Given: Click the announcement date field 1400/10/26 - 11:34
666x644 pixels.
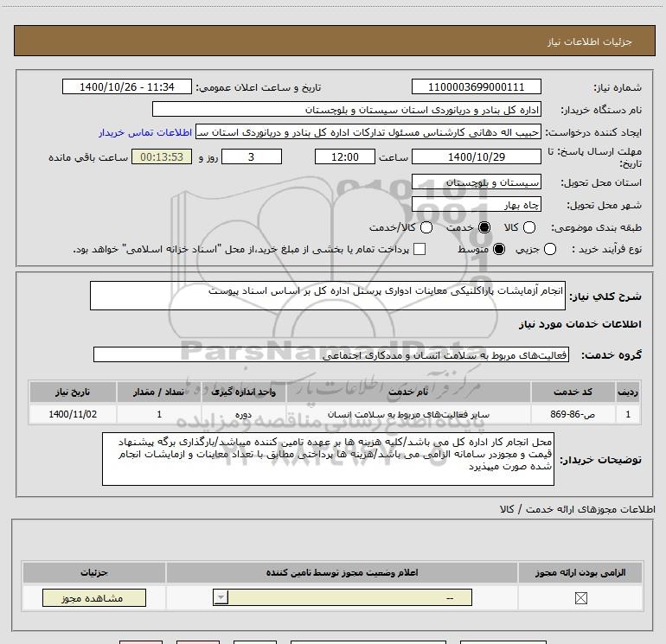Looking at the screenshot, I should 127,86.
